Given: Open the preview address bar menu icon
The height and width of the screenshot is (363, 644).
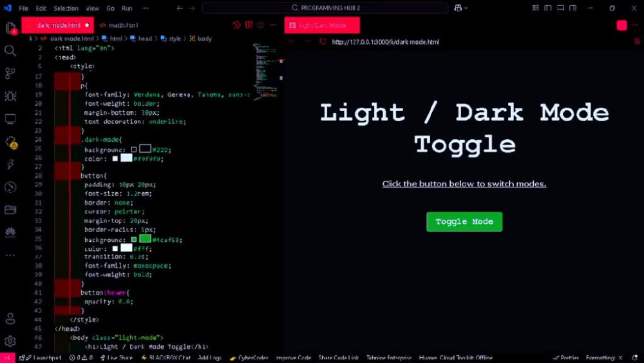Looking at the screenshot, I should point(637,41).
